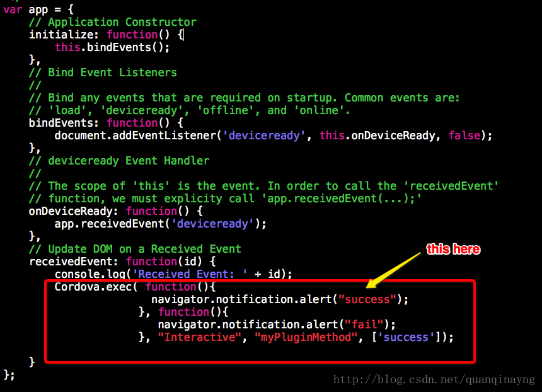Click the comment listing 'load', 'deviceready', 'offline'
This screenshot has height=392, width=542.
pos(190,110)
